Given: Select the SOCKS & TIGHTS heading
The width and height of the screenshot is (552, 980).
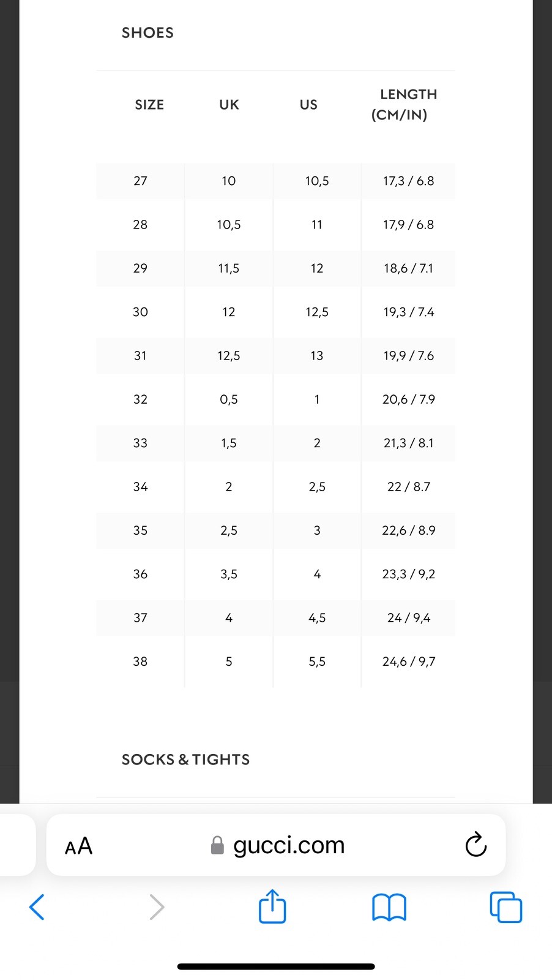Looking at the screenshot, I should point(185,759).
